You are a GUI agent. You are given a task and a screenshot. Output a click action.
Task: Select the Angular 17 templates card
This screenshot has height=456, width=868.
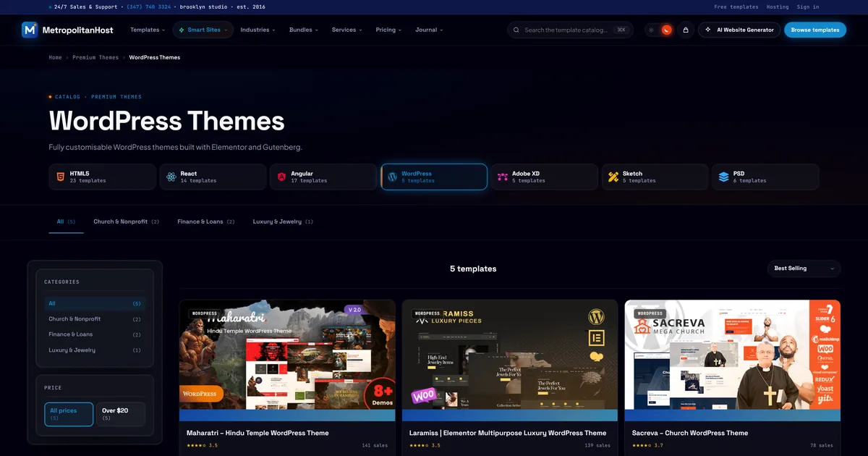pos(324,177)
